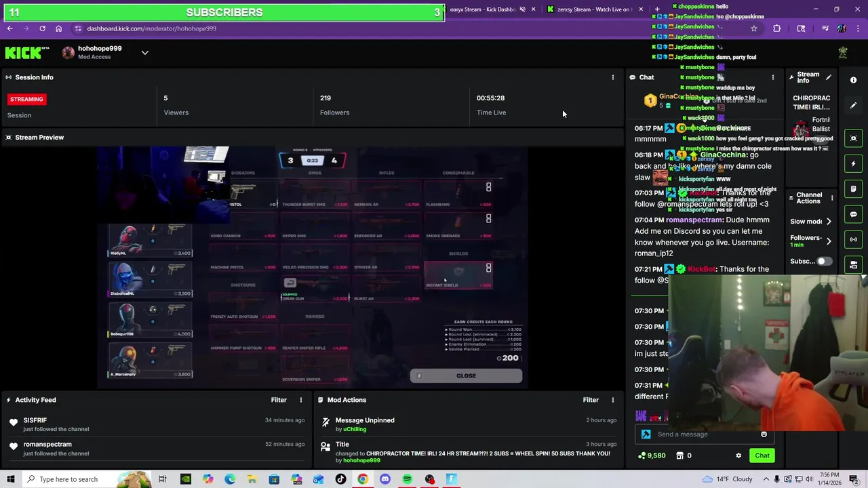Open NVIDIA app from the taskbar
This screenshot has height=488, width=868.
click(185, 479)
